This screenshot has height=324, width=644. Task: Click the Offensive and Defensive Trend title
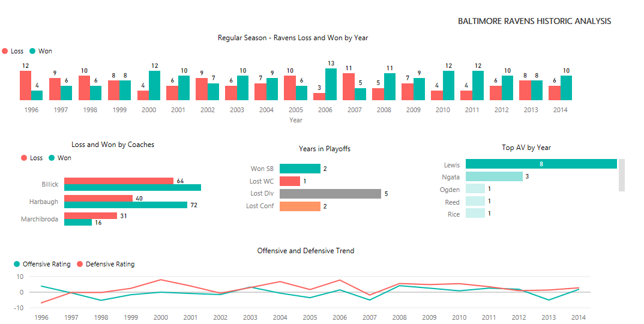click(305, 250)
